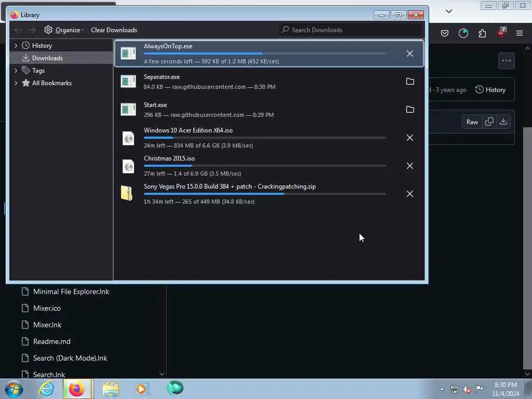This screenshot has width=532, height=399.
Task: Launch Internet Explorer from taskbar
Action: (46, 389)
